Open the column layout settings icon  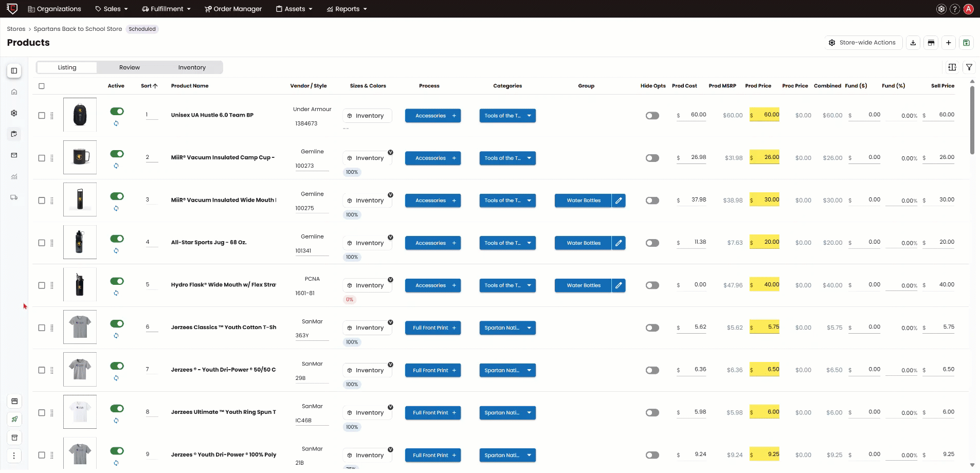pyautogui.click(x=952, y=67)
